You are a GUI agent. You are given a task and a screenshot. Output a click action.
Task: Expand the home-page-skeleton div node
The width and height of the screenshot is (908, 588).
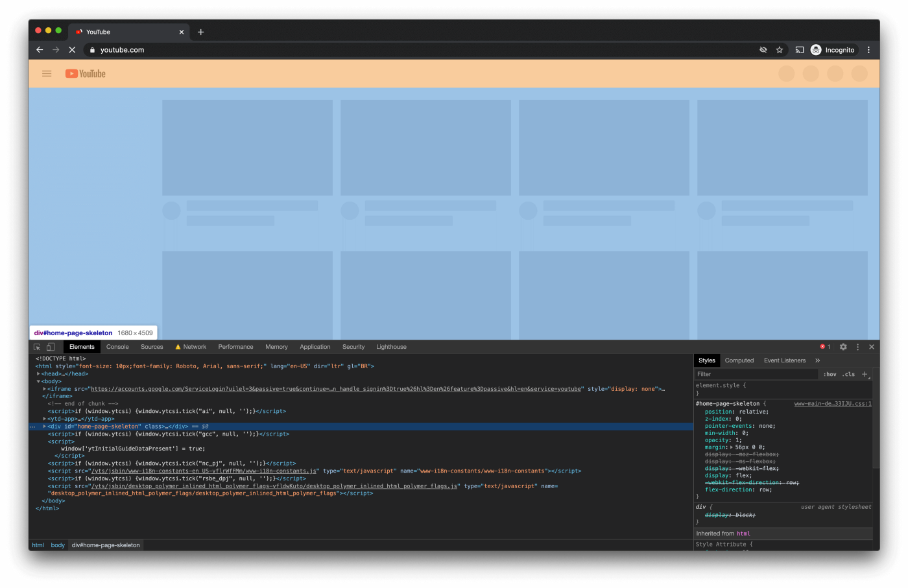(44, 427)
